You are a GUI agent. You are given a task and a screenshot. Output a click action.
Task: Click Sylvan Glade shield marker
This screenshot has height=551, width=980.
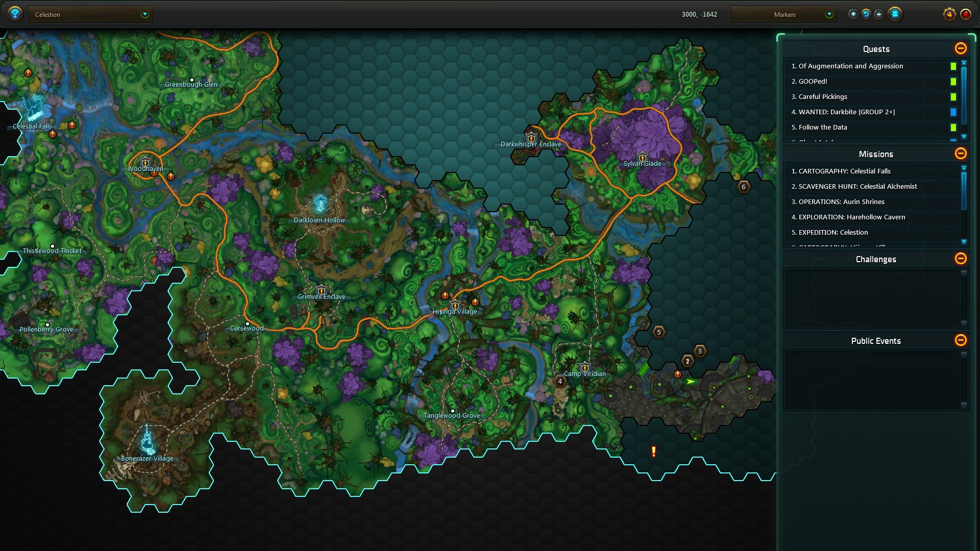[643, 158]
